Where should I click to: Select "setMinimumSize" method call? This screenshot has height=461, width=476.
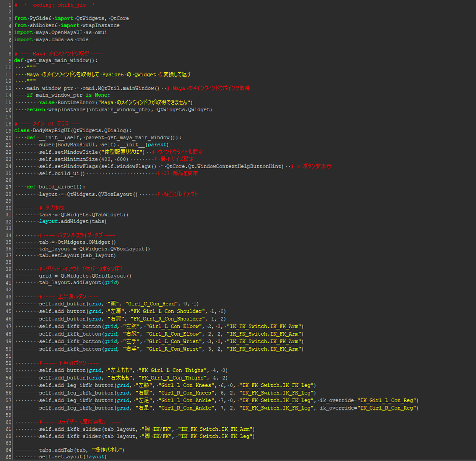76,159
